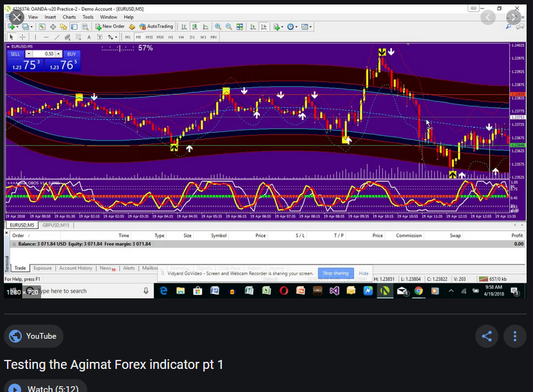Click the zoom out magnifier icon
This screenshot has height=392, width=533.
(228, 27)
